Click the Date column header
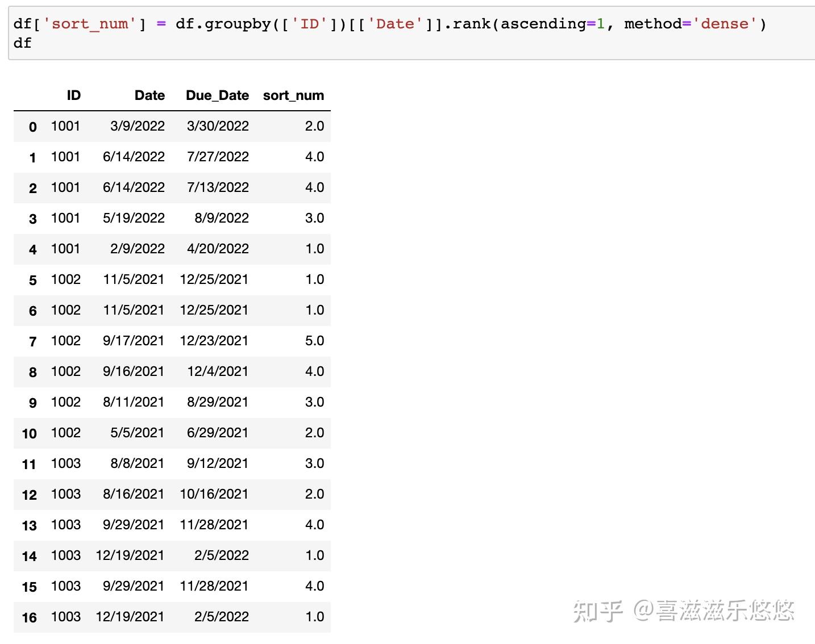This screenshot has height=644, width=815. click(149, 95)
